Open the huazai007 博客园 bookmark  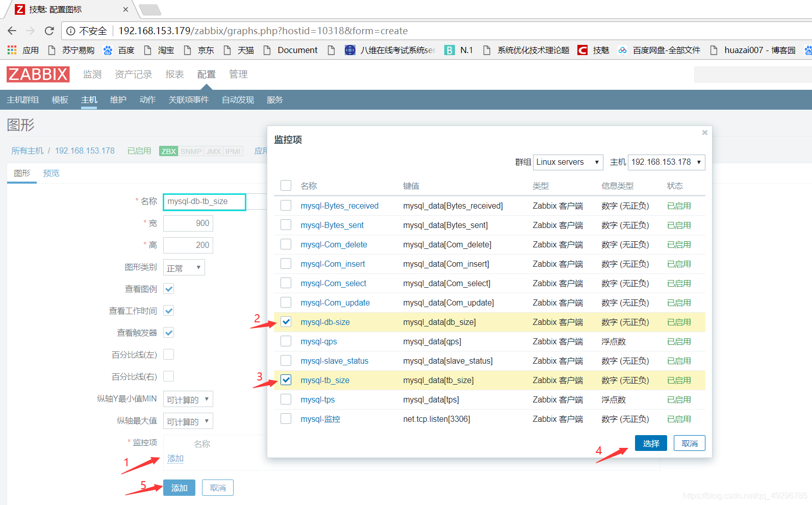(x=753, y=50)
